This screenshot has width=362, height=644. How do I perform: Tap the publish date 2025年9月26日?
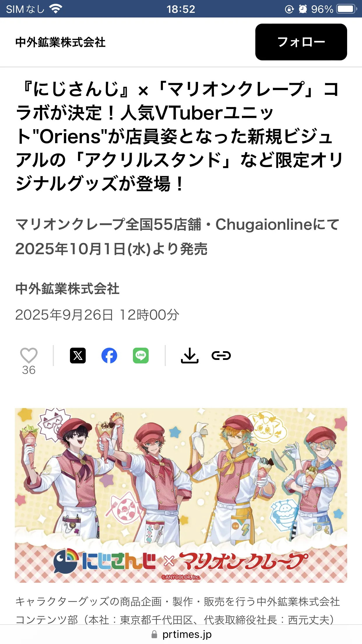(x=64, y=315)
